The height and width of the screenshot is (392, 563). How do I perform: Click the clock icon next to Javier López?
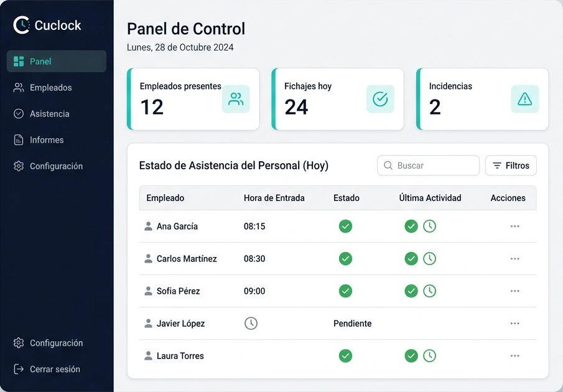point(251,323)
